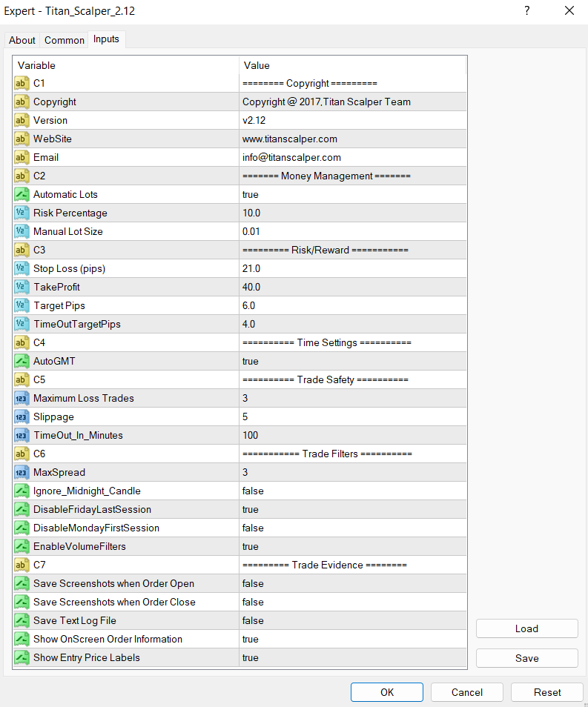Click the double-type icon beside Risk Percentage

pyautogui.click(x=22, y=213)
